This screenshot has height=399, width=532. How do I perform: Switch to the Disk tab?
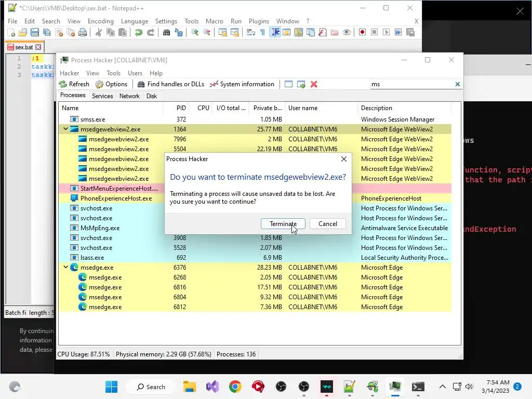tap(152, 96)
